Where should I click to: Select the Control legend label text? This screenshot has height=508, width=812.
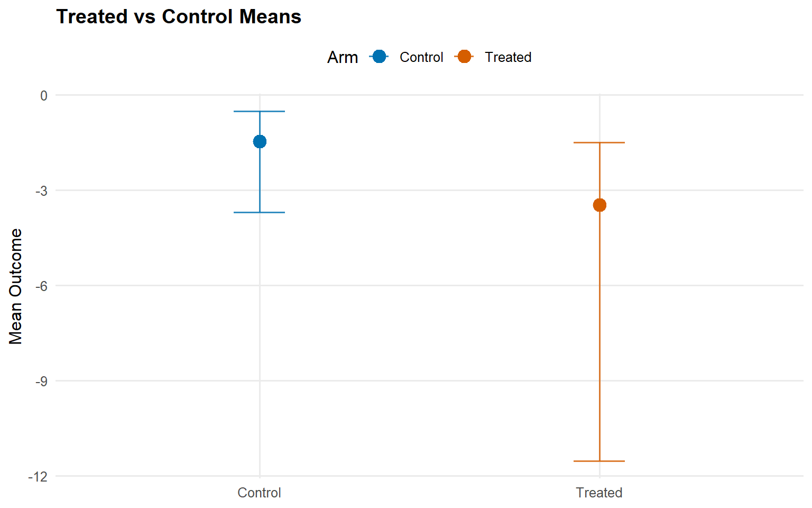(421, 57)
